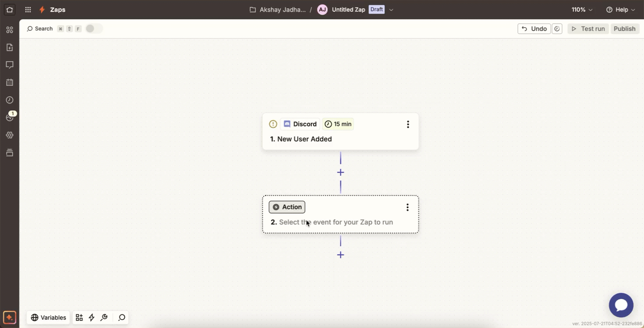
Task: Open the calendar icon in left sidebar
Action: pos(10,82)
